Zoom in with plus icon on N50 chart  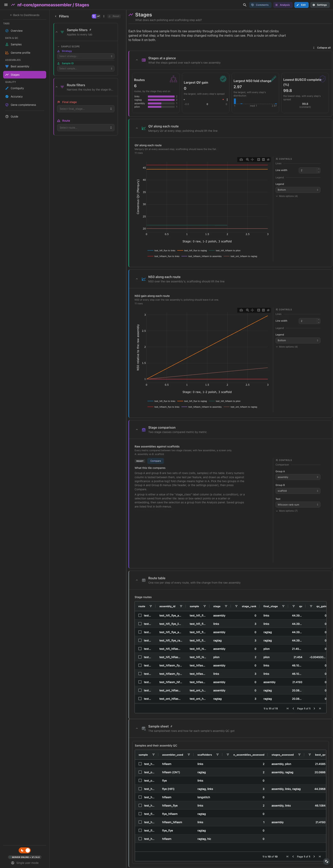coord(258,310)
